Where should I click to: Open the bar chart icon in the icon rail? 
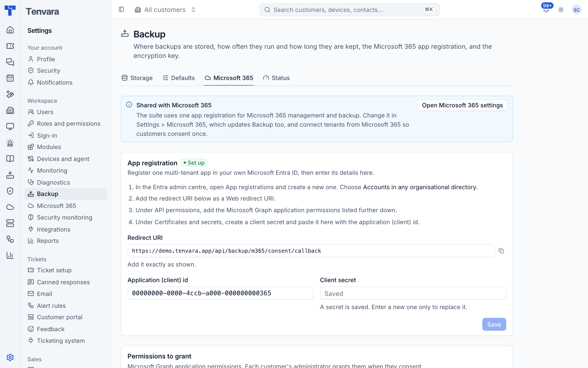(10, 255)
